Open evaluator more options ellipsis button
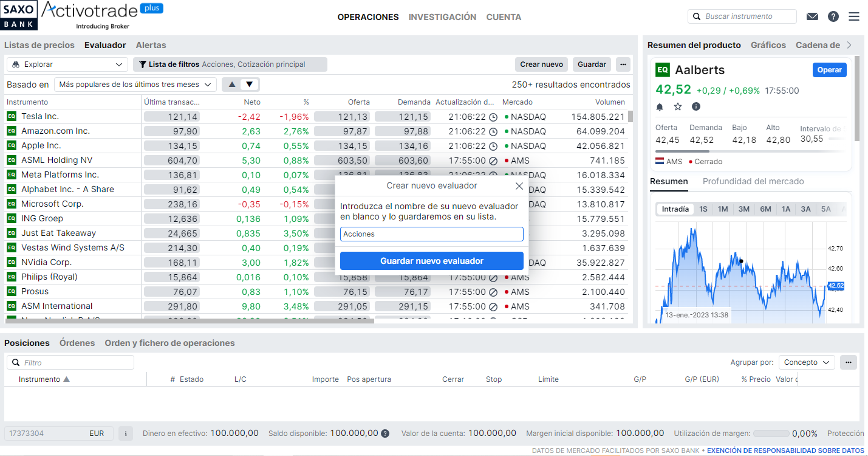 click(x=623, y=64)
